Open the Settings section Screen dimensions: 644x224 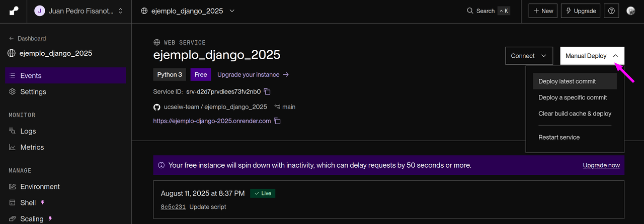pyautogui.click(x=65, y=92)
